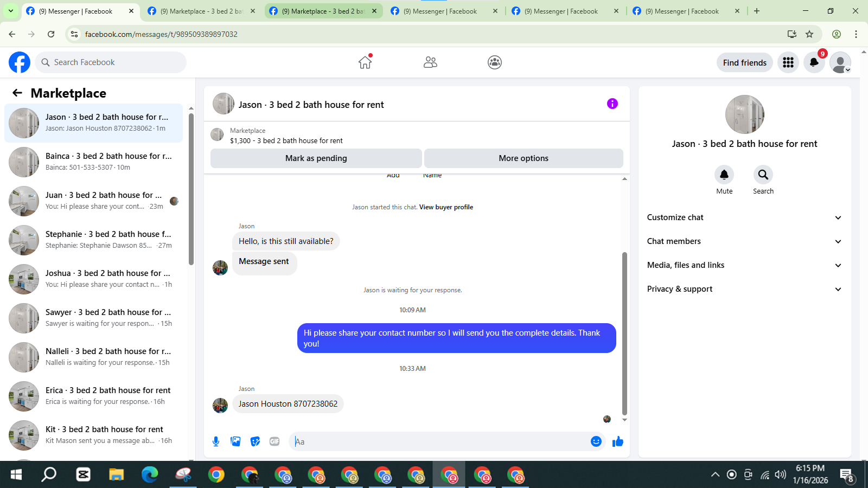Screen dimensions: 868x488
Task: Expand Privacy & support section
Action: click(744, 289)
